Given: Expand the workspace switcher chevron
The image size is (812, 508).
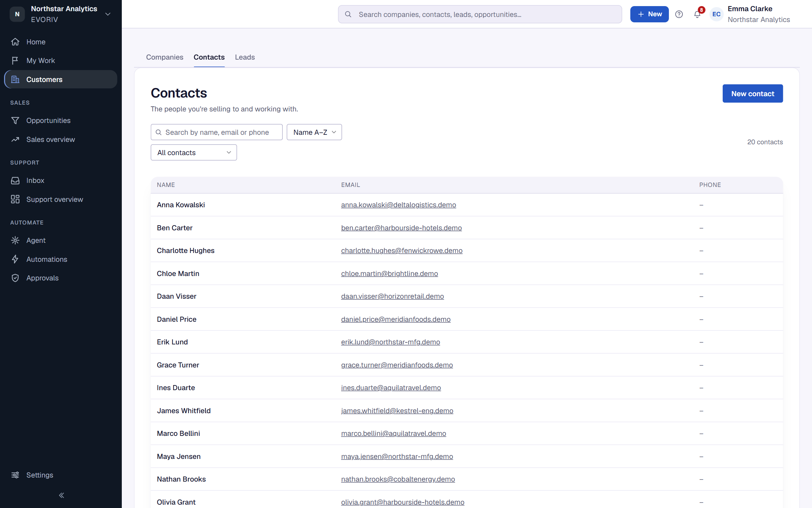Looking at the screenshot, I should (108, 14).
